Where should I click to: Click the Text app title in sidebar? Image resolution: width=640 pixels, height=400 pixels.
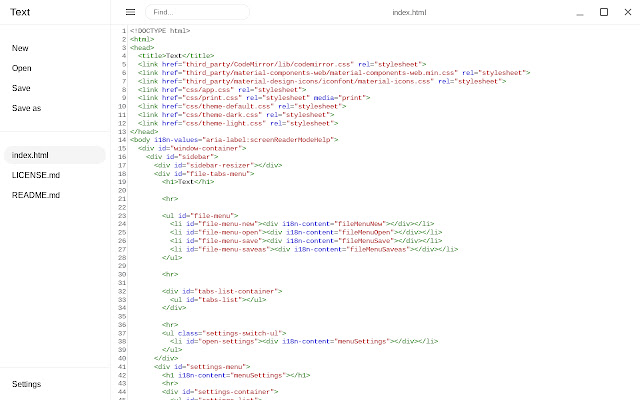[20, 12]
